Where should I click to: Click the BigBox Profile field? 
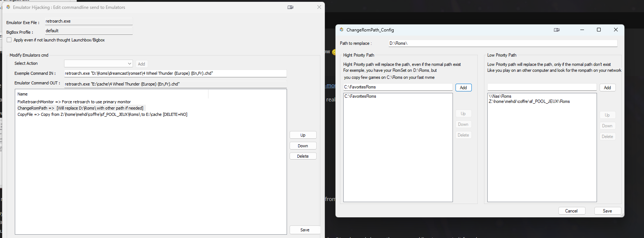click(89, 31)
